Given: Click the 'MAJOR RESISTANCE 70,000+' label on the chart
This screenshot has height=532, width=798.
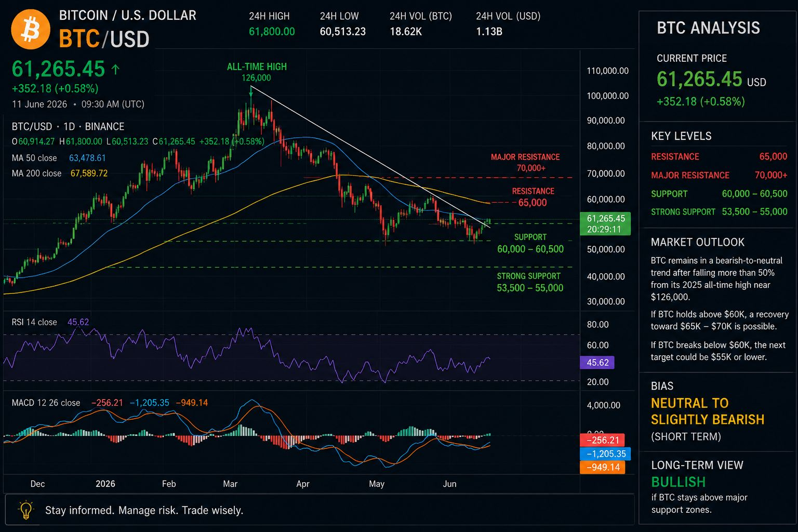Looking at the screenshot, I should 525,163.
